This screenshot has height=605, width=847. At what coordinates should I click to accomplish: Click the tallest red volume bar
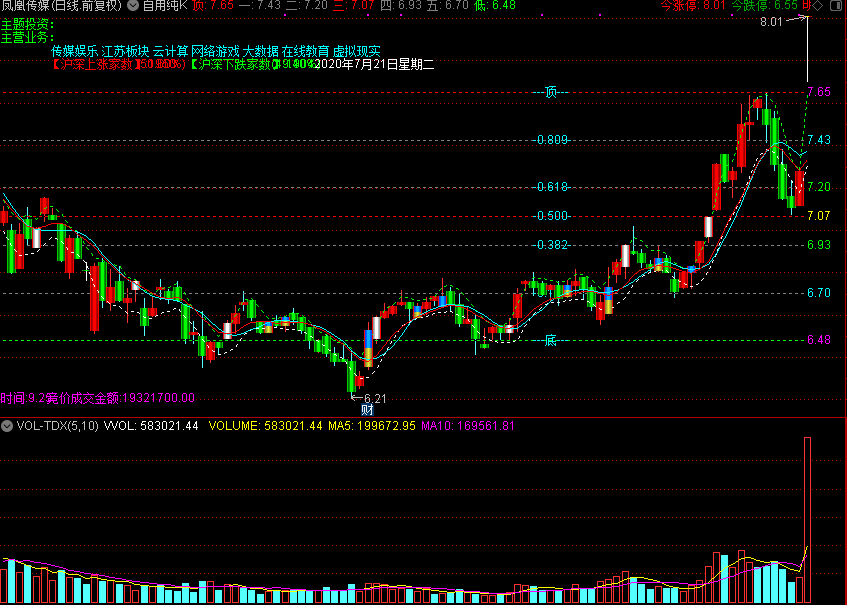[x=808, y=520]
